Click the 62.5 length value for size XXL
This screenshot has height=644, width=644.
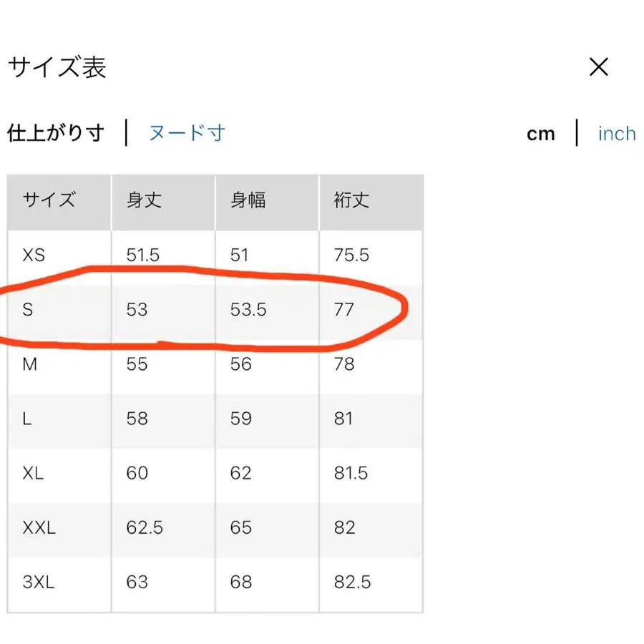click(x=145, y=528)
